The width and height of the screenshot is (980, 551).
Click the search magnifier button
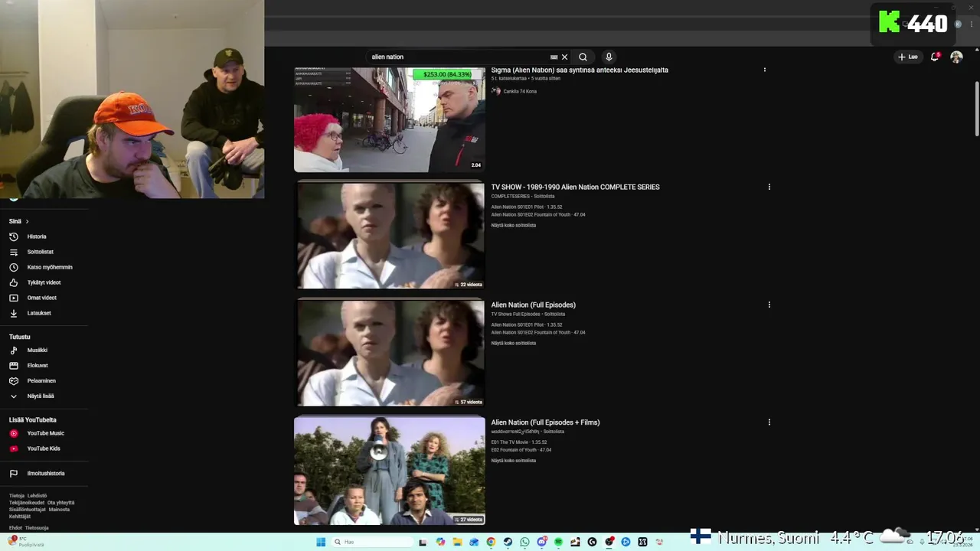pyautogui.click(x=583, y=57)
